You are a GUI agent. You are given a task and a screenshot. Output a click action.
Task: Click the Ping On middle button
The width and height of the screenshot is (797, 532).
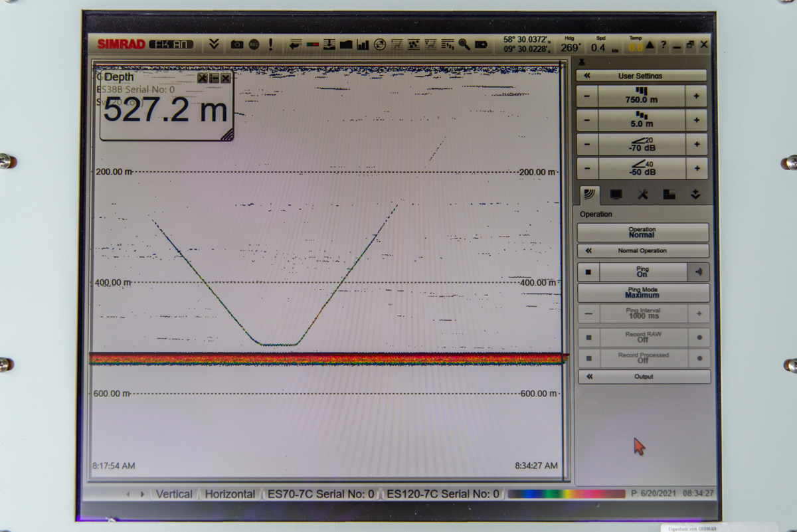(642, 272)
